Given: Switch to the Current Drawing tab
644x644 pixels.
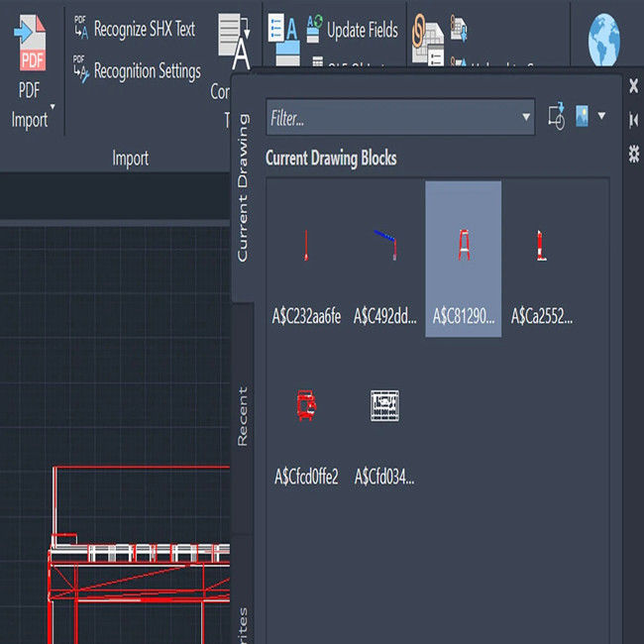Looking at the screenshot, I should [244, 188].
